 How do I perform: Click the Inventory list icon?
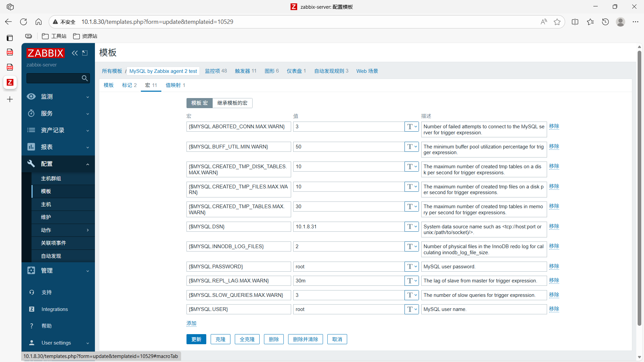31,130
